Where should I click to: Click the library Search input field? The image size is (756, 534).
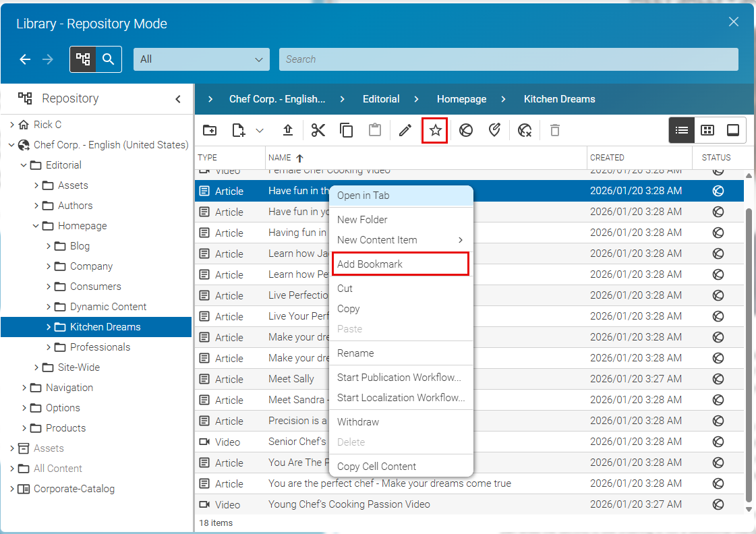point(508,59)
